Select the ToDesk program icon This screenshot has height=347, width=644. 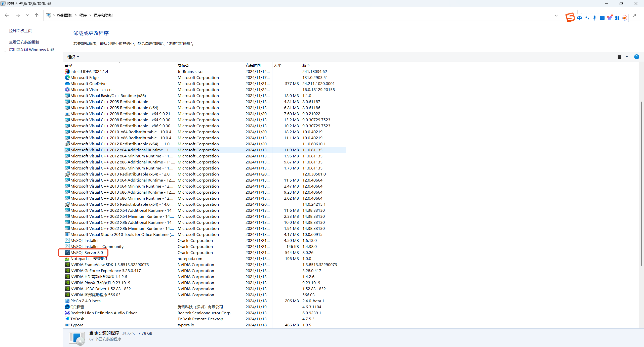point(67,319)
